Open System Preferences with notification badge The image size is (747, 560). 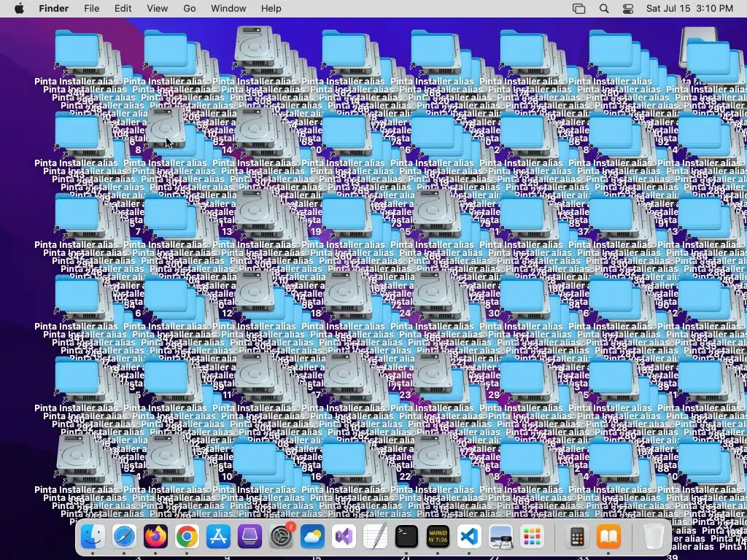pos(281,537)
